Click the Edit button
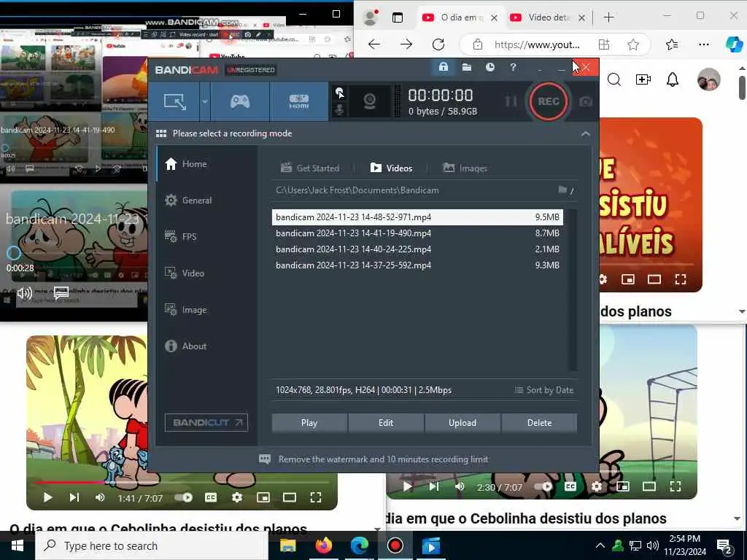Image resolution: width=747 pixels, height=560 pixels. [x=386, y=423]
